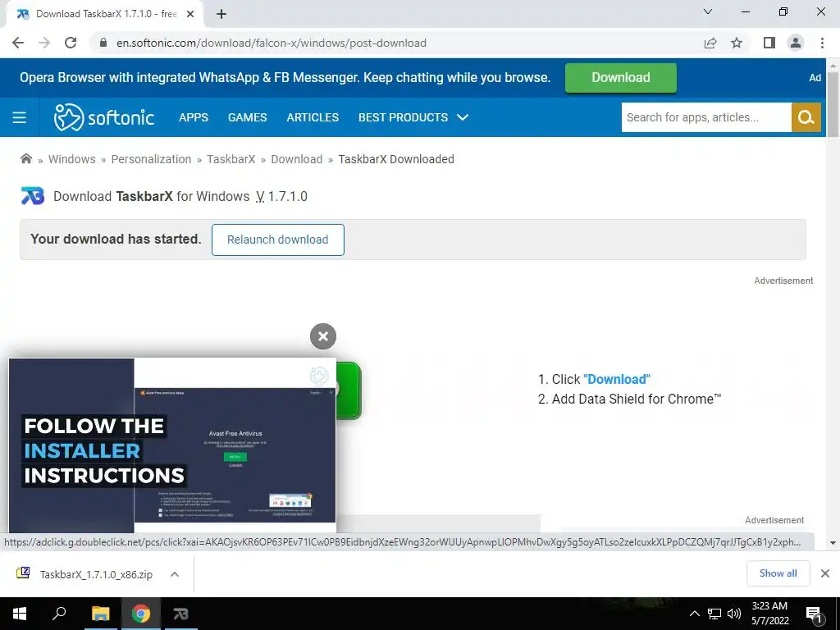The width and height of the screenshot is (840, 630).
Task: Expand the TaskbarX zip download options
Action: point(175,574)
